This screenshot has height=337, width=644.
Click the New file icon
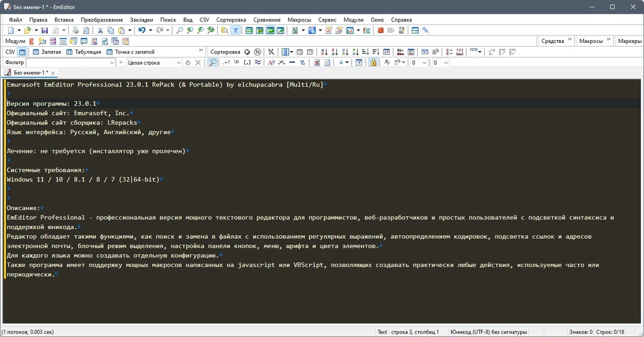11,31
